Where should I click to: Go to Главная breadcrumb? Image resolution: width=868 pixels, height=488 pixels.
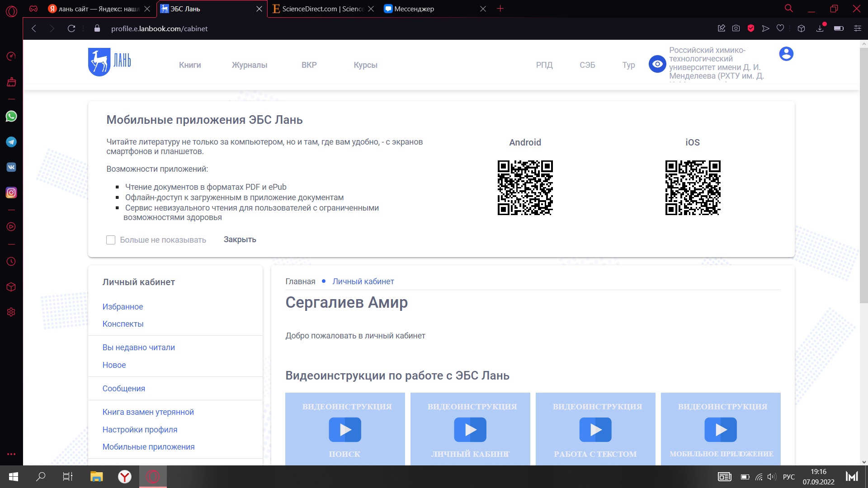[x=300, y=282]
